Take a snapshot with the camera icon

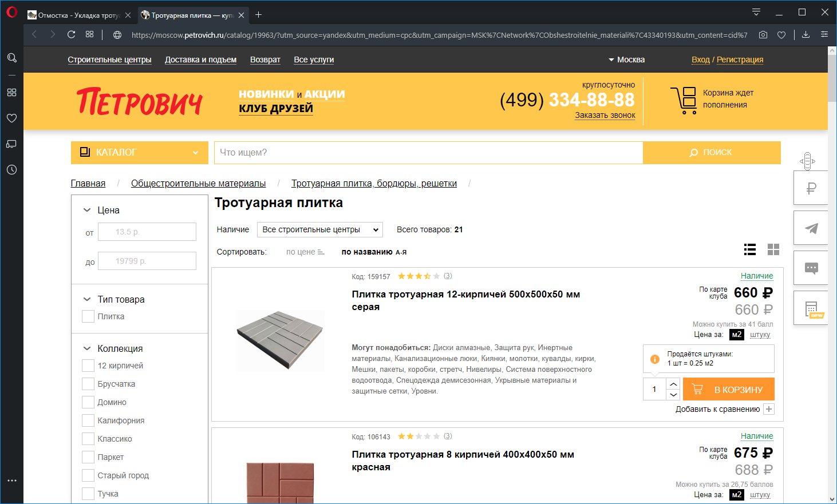pyautogui.click(x=763, y=35)
